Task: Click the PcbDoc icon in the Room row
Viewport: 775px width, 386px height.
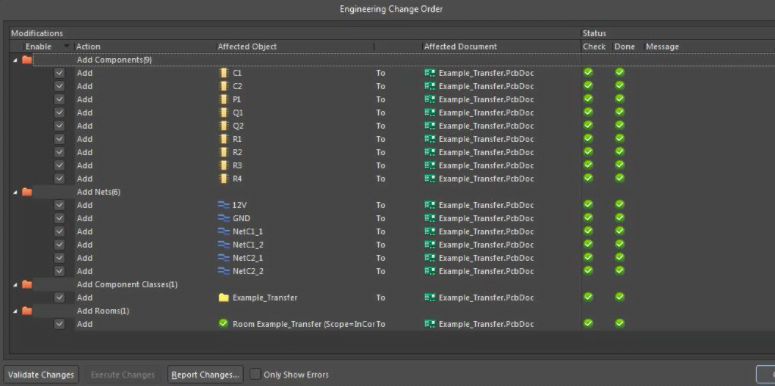Action: click(430, 324)
